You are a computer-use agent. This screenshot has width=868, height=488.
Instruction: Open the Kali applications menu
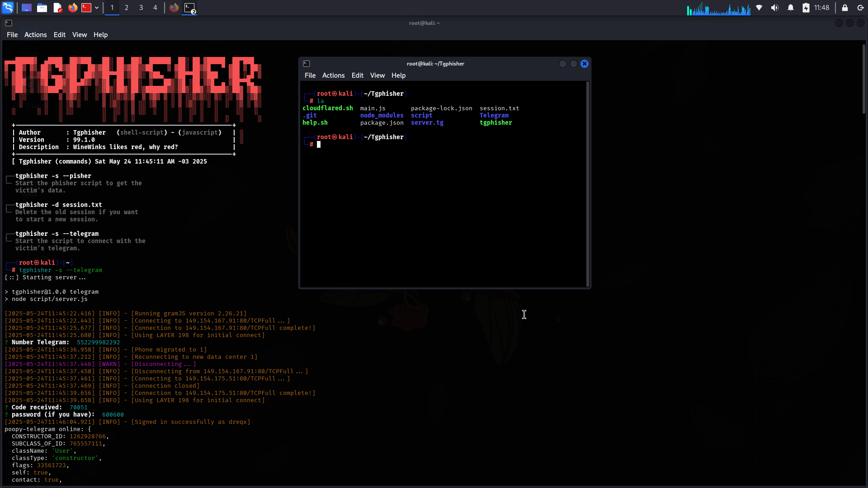click(x=8, y=8)
